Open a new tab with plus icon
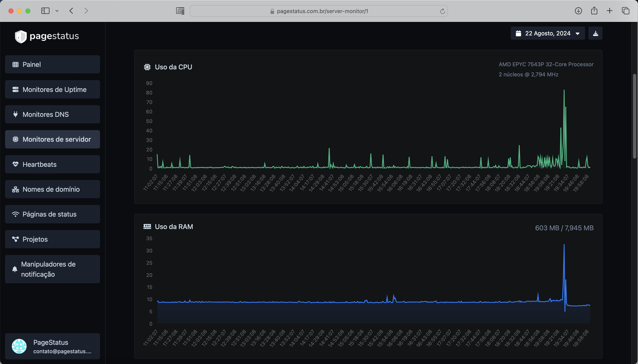638x364 pixels. 610,11
